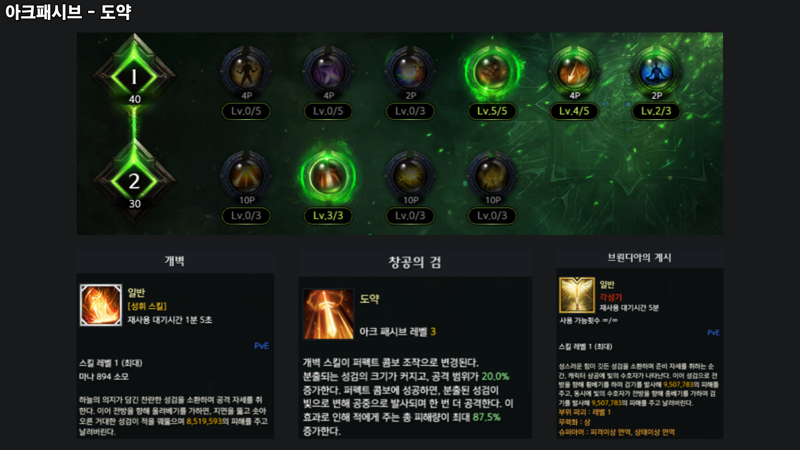The image size is (800, 450).
Task: Click the 개벽 flame skill thumbnail
Action: 101,305
